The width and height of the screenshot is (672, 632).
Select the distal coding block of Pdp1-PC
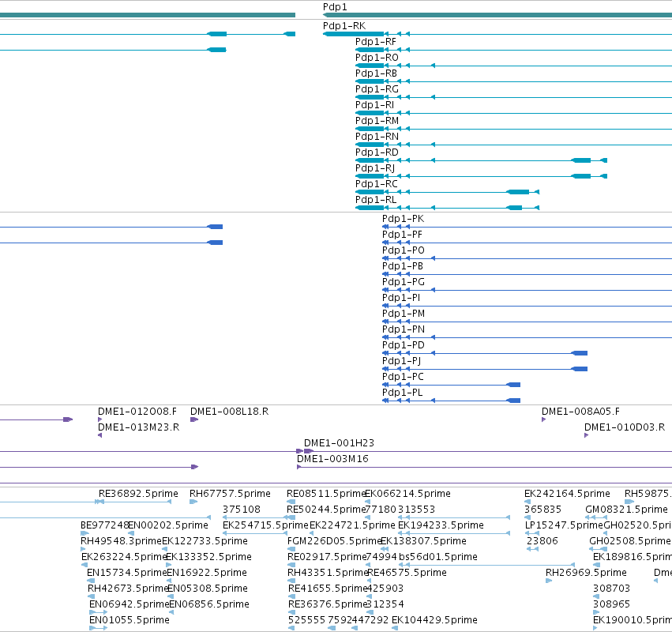[x=513, y=385]
